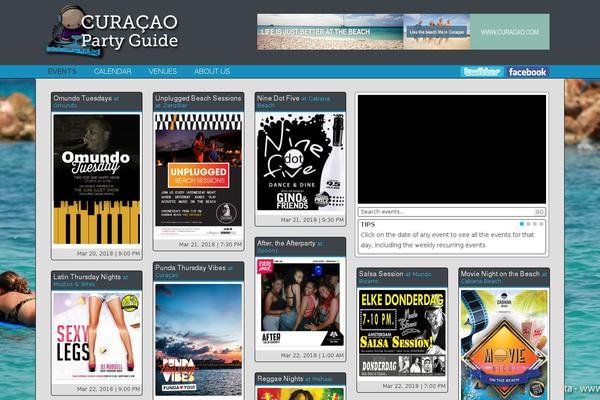
Task: Open the Salsa Session event title
Action: (x=381, y=274)
